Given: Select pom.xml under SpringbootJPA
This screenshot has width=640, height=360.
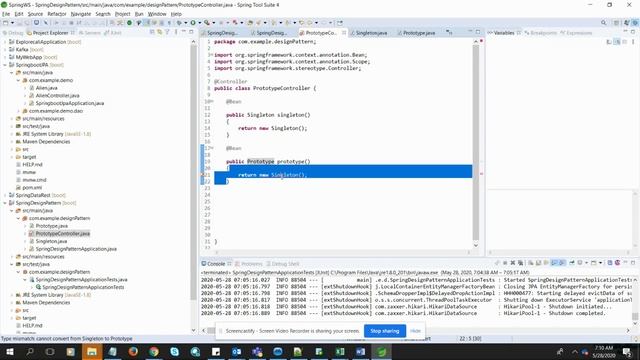Looking at the screenshot, I should point(32,187).
